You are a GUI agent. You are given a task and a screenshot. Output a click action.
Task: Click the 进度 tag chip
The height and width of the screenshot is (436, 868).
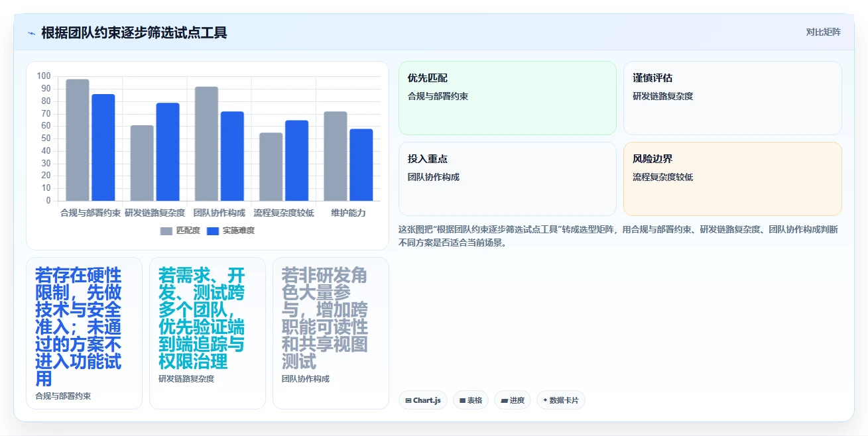tap(513, 400)
